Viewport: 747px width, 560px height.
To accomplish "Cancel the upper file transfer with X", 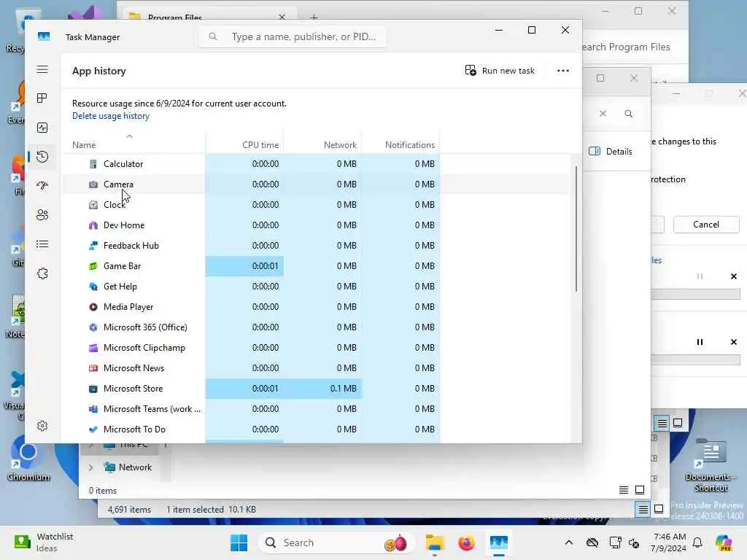I will (734, 276).
